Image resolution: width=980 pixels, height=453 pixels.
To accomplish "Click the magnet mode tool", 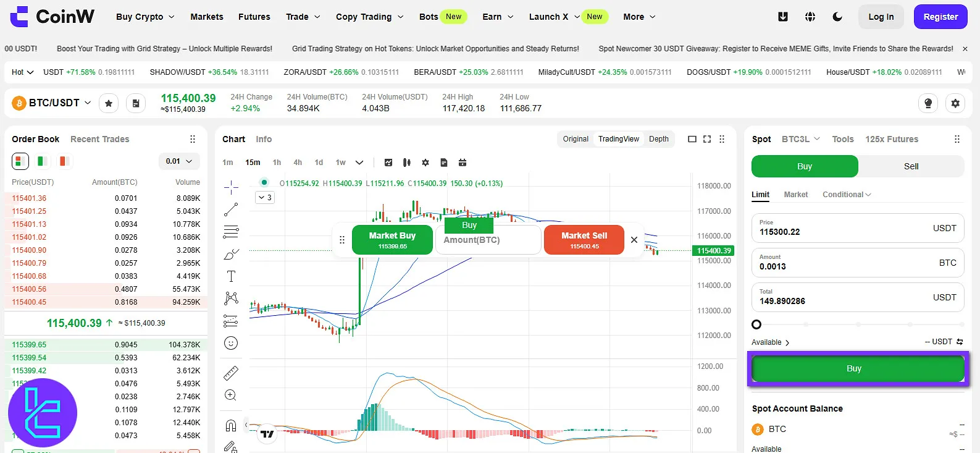I will point(231,425).
